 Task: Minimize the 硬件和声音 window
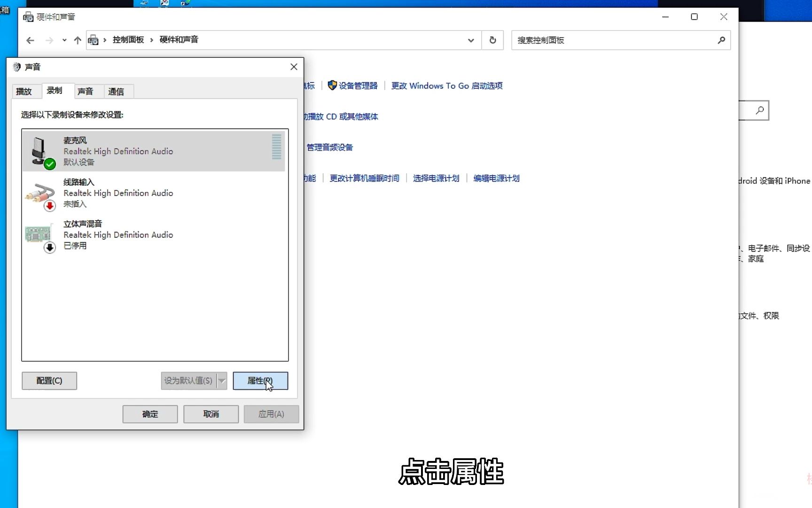tap(665, 17)
